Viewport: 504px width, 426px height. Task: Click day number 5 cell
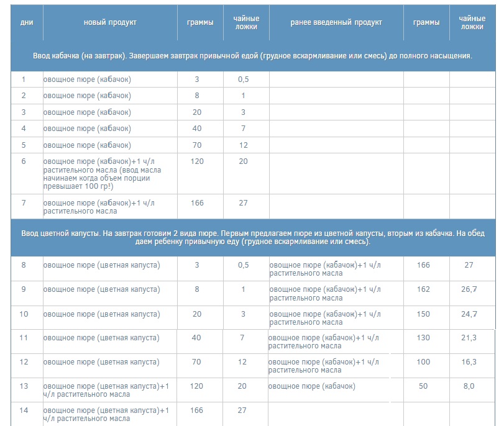coord(24,145)
